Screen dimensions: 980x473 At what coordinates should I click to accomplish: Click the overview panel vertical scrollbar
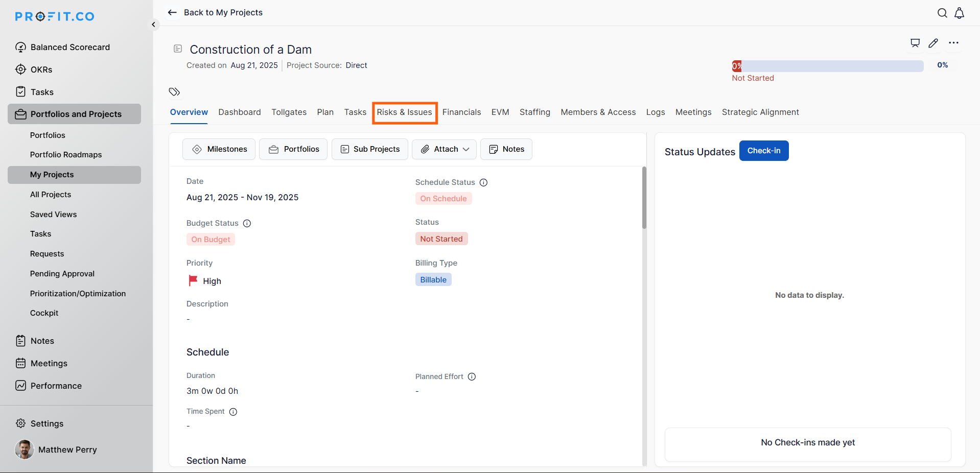click(644, 198)
